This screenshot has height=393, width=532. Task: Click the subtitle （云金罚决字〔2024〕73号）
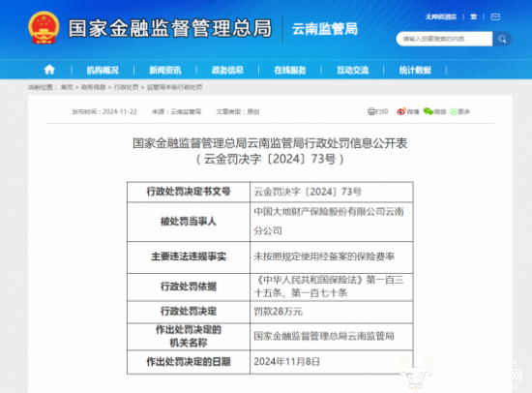[x=270, y=159]
